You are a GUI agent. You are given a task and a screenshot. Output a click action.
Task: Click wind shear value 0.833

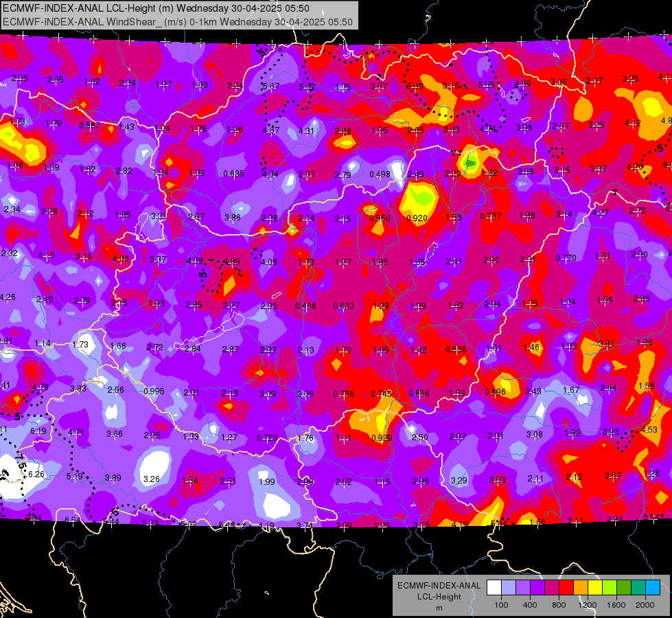(x=343, y=306)
